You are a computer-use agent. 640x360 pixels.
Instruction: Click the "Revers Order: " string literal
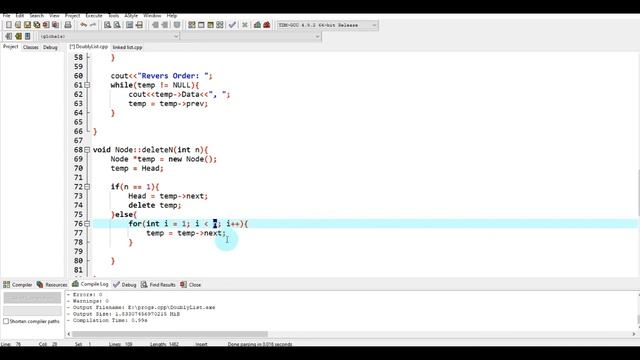click(x=173, y=76)
